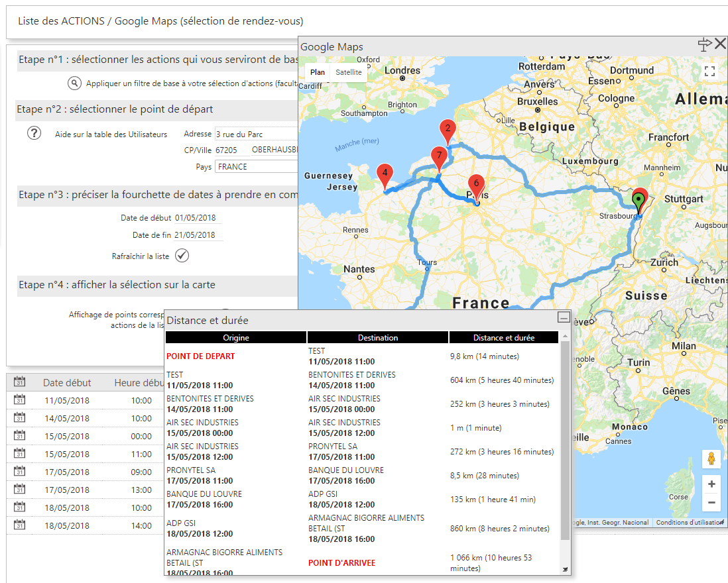Click the postal code field 67205
The image size is (728, 583).
pos(232,150)
